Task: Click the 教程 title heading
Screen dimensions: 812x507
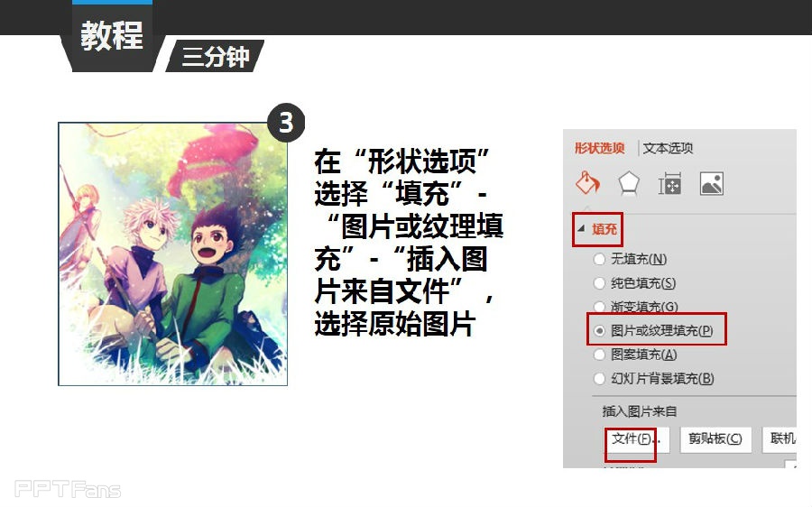Action: coord(112,36)
